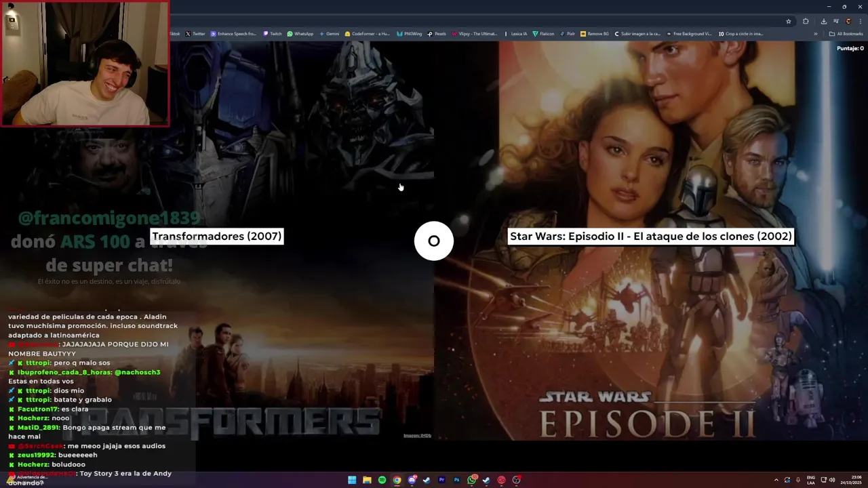Viewport: 868px width, 488px height.
Task: Bookmark this page with the star icon
Action: pos(789,21)
